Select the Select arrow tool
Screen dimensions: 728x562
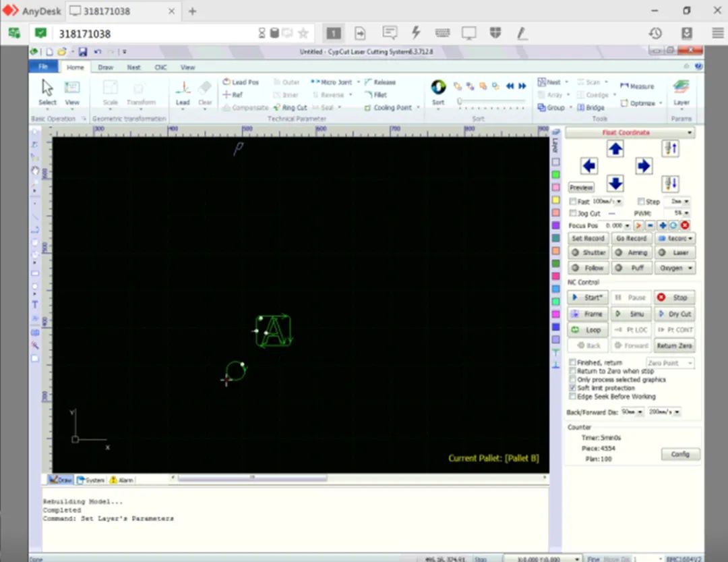pos(47,92)
